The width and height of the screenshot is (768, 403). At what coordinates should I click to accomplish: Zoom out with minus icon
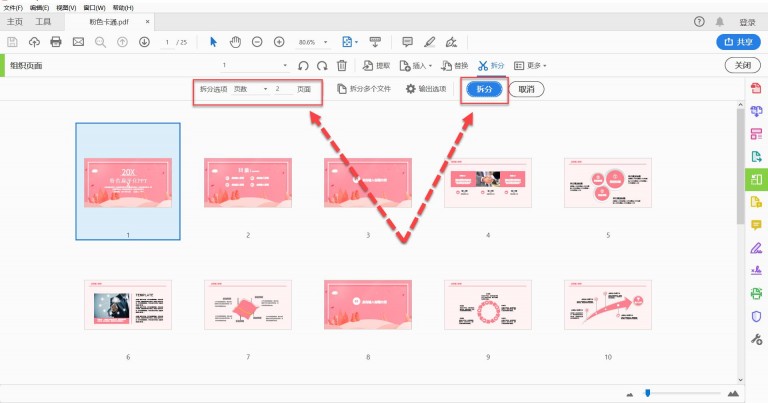pos(257,42)
